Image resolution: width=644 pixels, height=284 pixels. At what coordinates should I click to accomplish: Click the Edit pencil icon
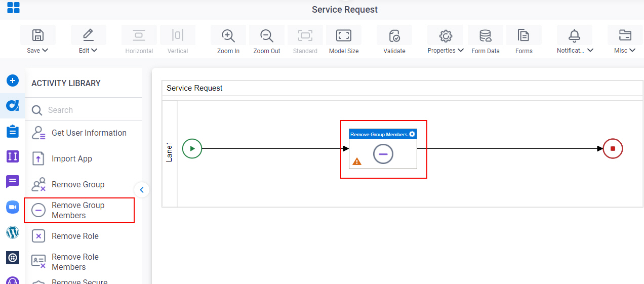point(88,35)
